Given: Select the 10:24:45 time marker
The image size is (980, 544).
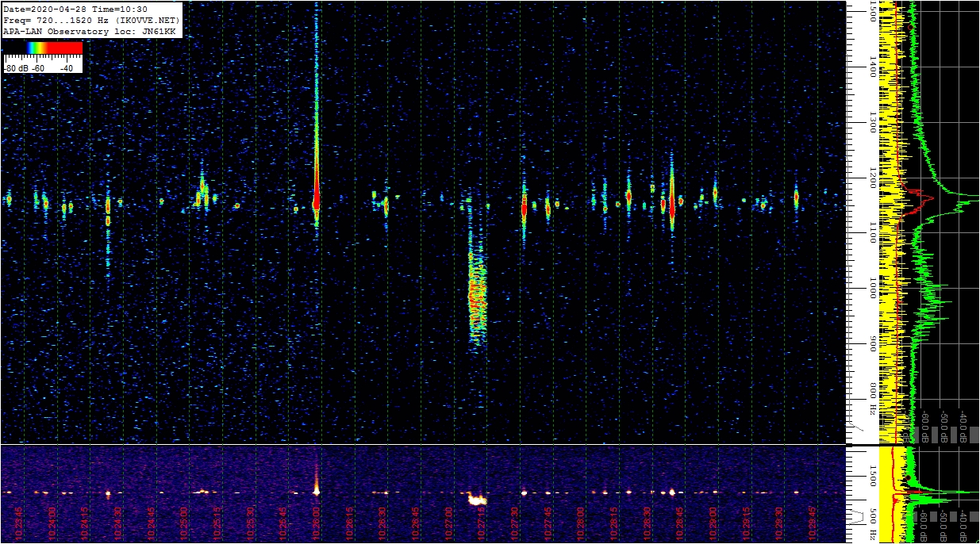Looking at the screenshot, I should (x=152, y=523).
